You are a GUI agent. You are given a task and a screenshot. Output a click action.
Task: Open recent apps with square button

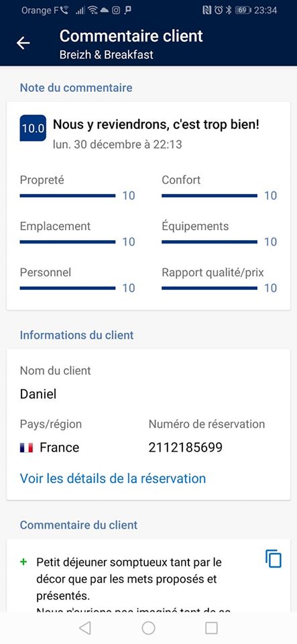(x=211, y=628)
